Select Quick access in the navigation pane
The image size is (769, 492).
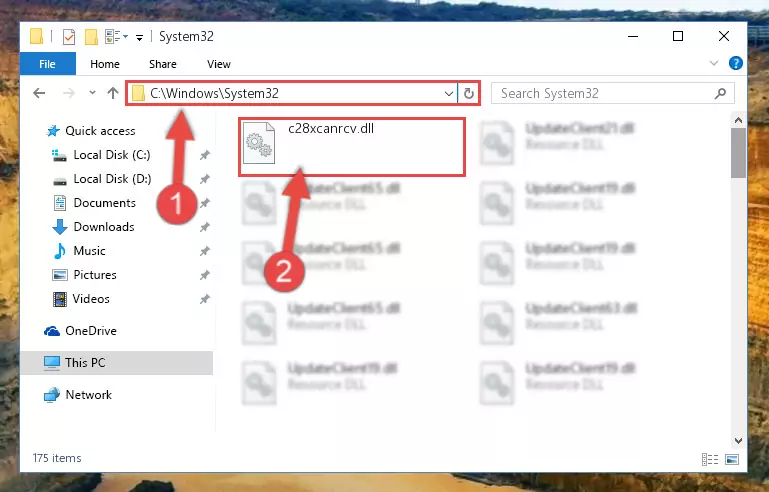click(x=100, y=131)
